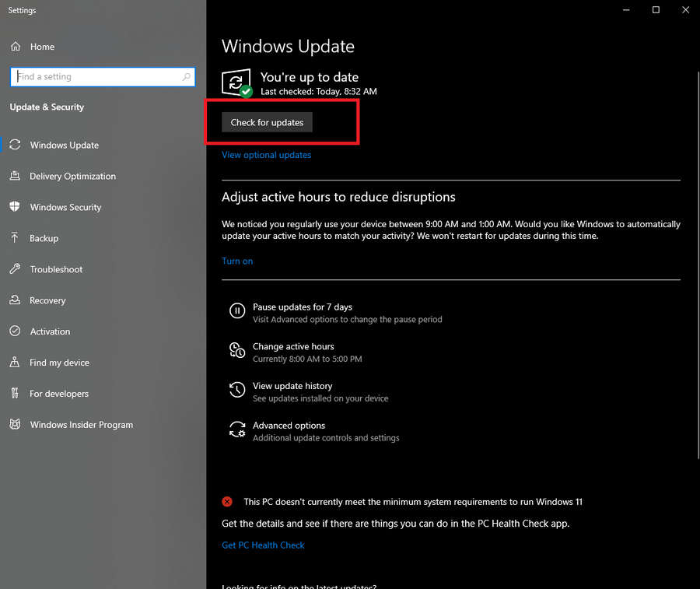Open View update history
The height and width of the screenshot is (589, 700).
(x=309, y=391)
